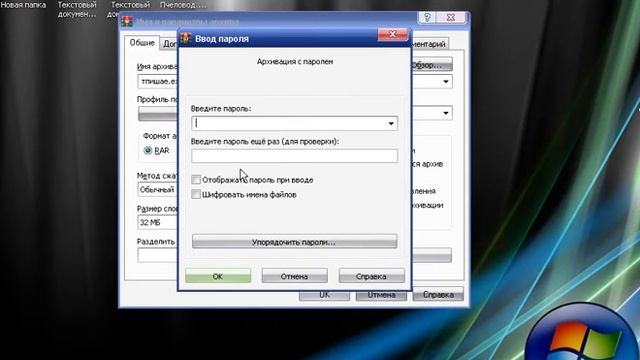Screen dimensions: 640x360
Task: Select the RAR format radio button
Action: pyautogui.click(x=148, y=151)
